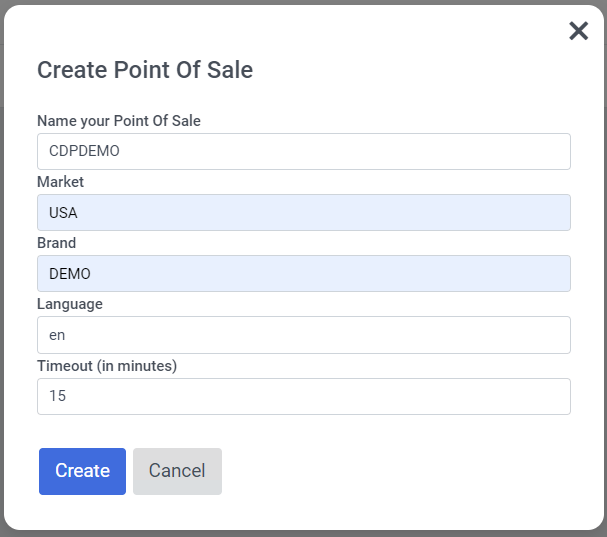The image size is (607, 537).
Task: Click the "Timeout (in minutes)" label
Action: tap(107, 366)
